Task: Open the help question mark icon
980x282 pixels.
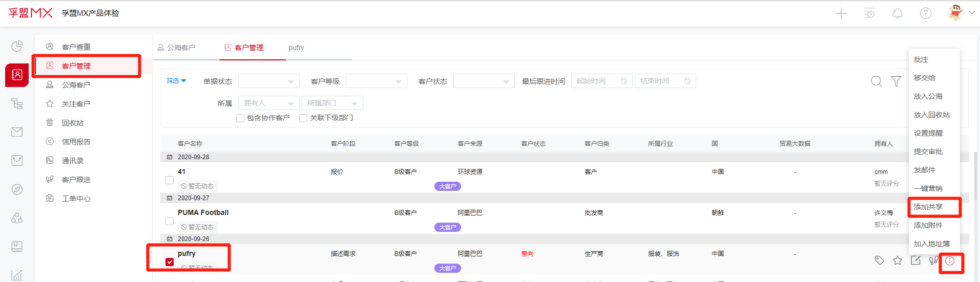Action: [x=926, y=14]
